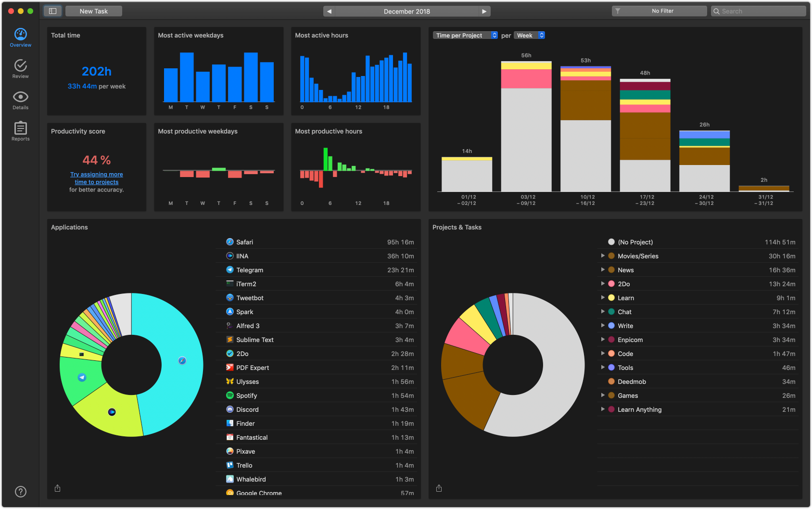Click the Trello app icon in list
This screenshot has width=812, height=509.
click(x=230, y=465)
